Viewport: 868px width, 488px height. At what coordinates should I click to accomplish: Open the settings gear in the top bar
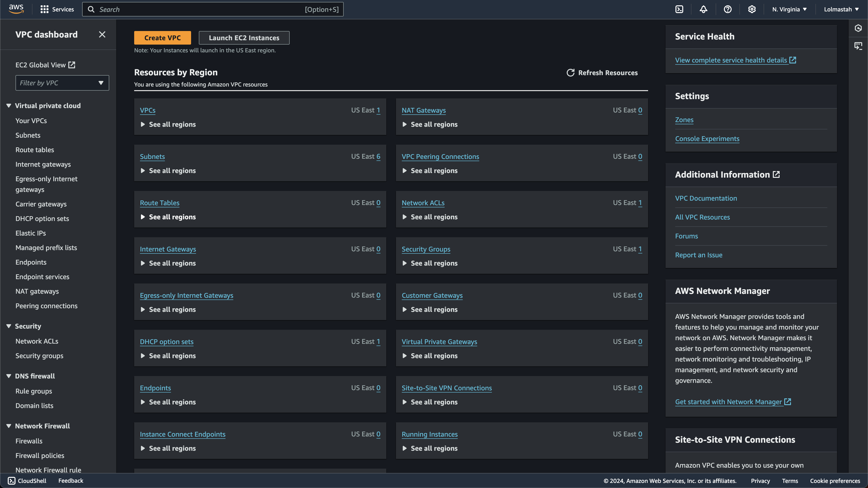click(752, 9)
